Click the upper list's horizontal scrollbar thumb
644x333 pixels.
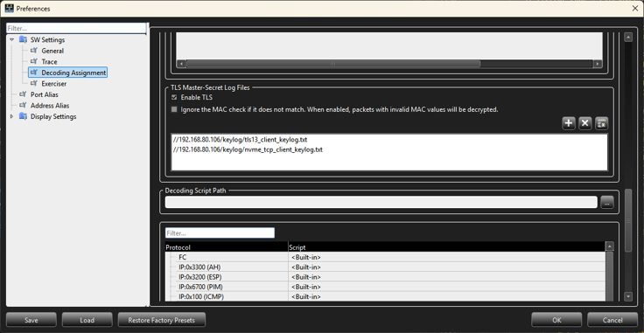332,64
